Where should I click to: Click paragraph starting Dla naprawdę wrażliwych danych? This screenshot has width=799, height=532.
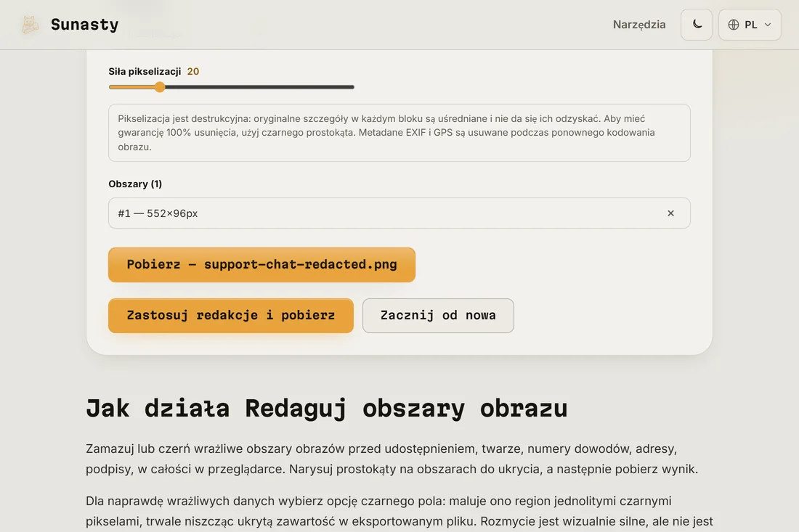pos(399,512)
